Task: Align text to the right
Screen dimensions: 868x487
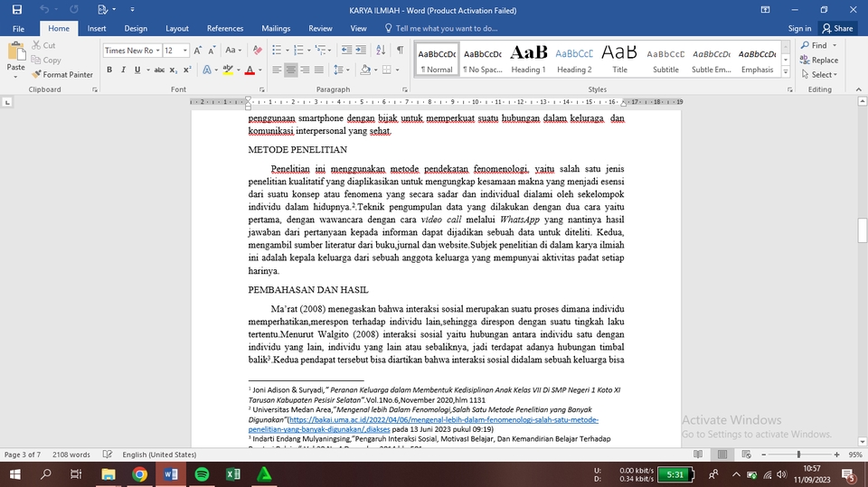Action: click(x=305, y=70)
